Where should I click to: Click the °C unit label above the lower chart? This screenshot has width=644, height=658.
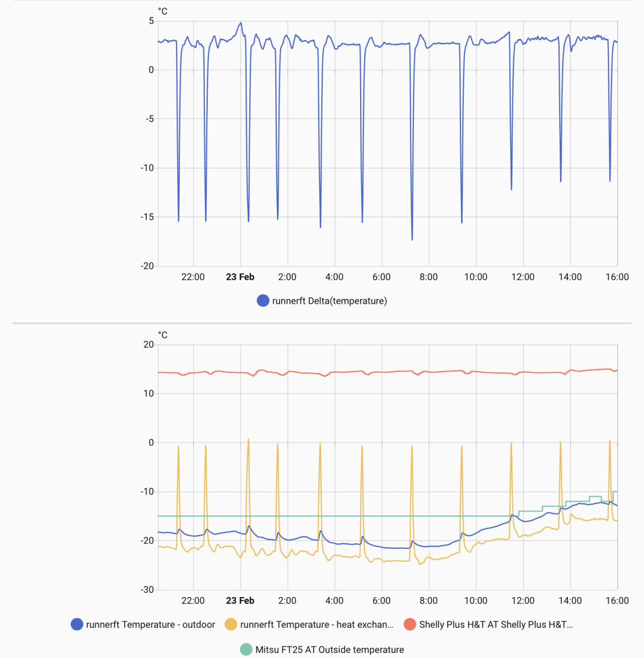pyautogui.click(x=163, y=334)
